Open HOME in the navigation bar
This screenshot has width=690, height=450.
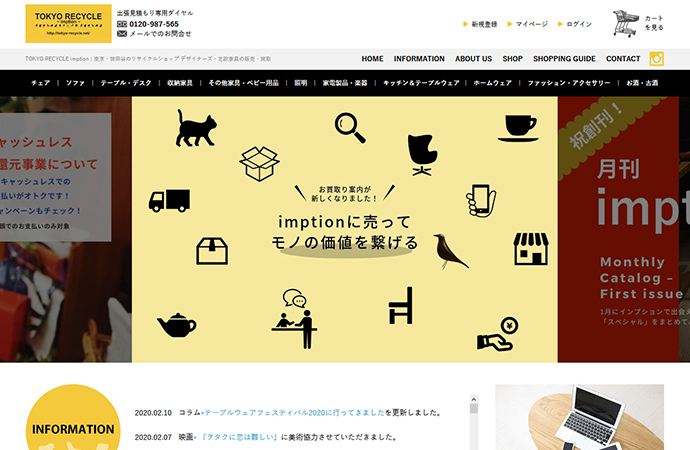click(372, 59)
